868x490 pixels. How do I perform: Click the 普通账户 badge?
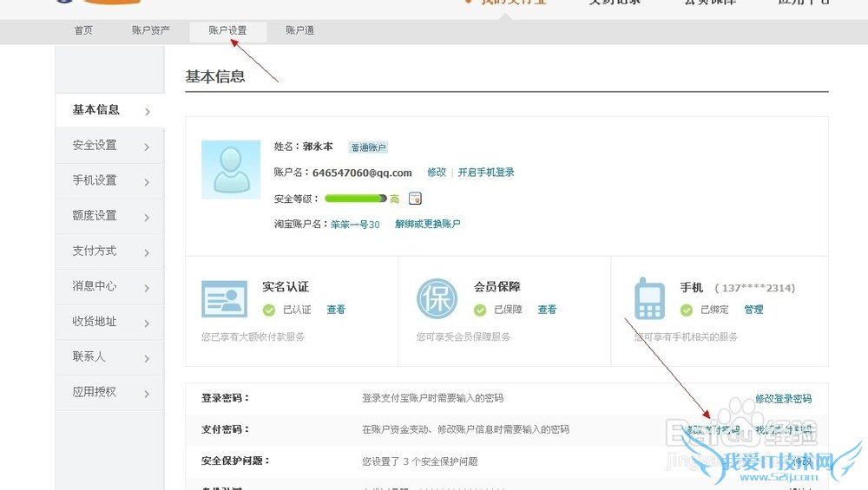[369, 147]
